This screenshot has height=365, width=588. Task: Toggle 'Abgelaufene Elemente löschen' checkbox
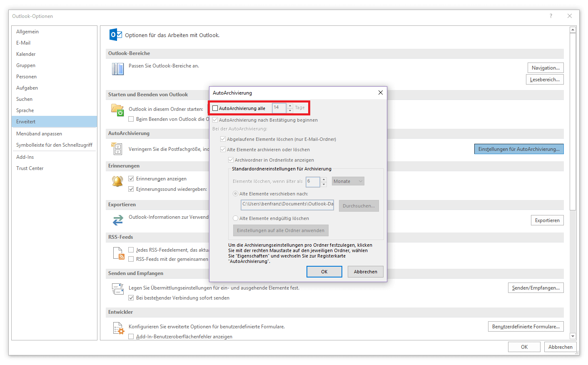(x=223, y=139)
